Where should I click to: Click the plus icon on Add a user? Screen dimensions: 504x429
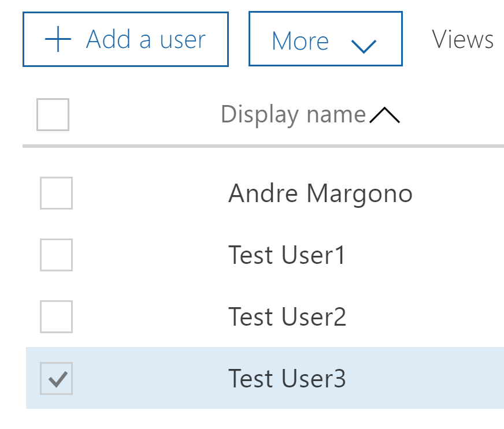[58, 40]
